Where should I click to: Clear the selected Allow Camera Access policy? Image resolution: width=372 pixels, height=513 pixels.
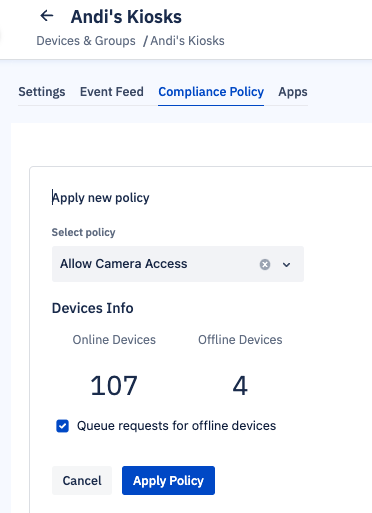(265, 264)
